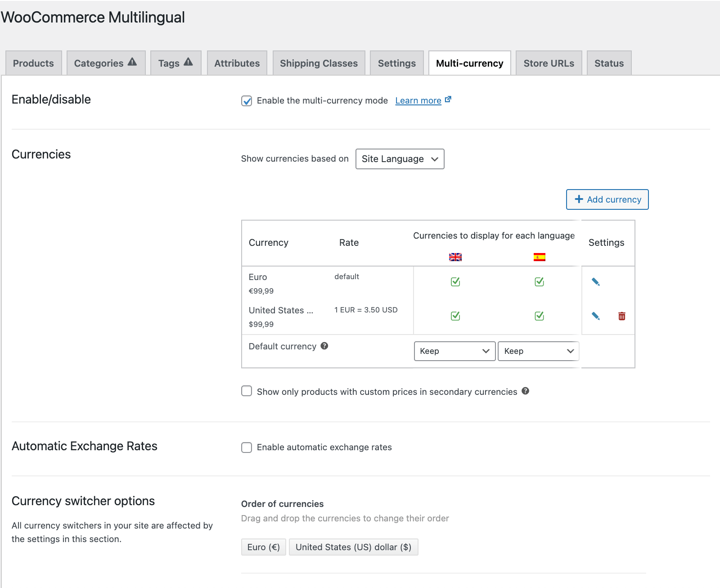The image size is (720, 588).
Task: Click the external link icon after Learn more
Action: point(448,100)
